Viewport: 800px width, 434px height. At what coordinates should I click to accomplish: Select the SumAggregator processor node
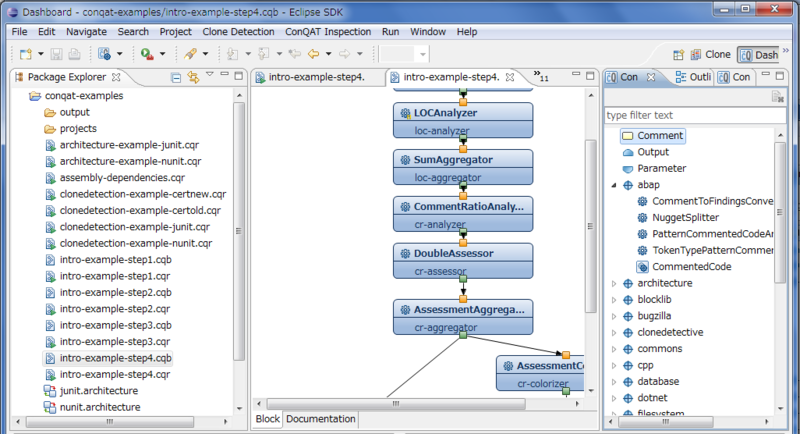click(x=463, y=167)
